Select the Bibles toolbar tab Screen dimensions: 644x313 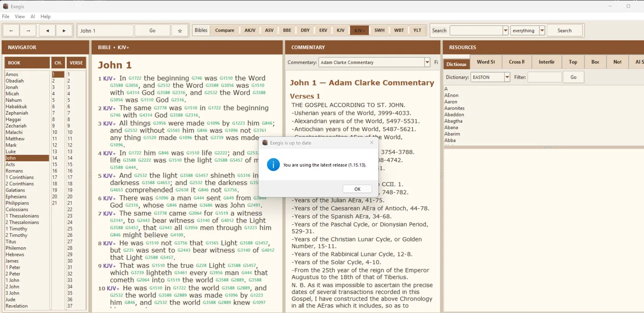coord(201,30)
